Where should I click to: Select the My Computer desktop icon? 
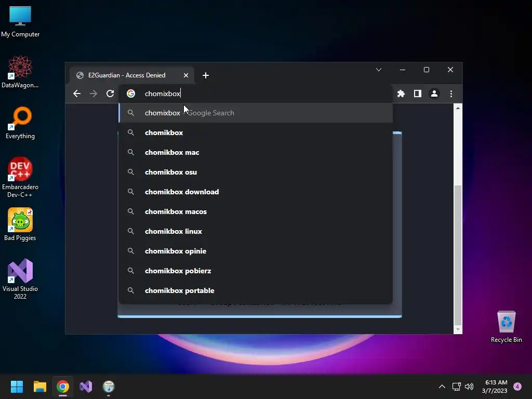(x=20, y=22)
